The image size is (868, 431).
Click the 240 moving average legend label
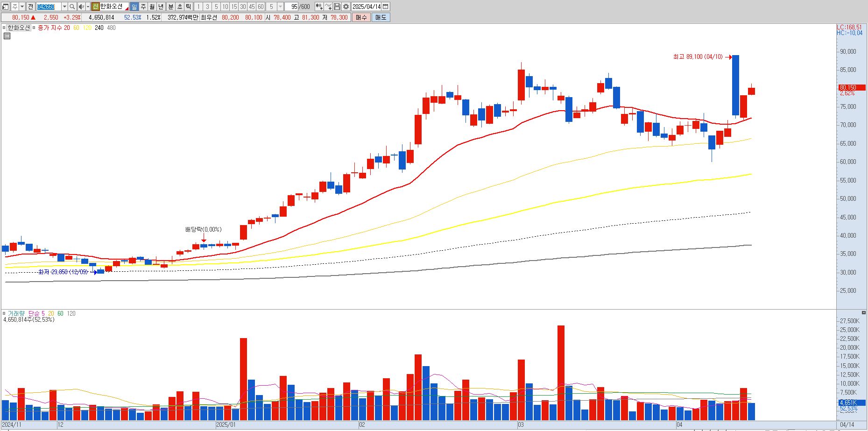click(x=99, y=28)
